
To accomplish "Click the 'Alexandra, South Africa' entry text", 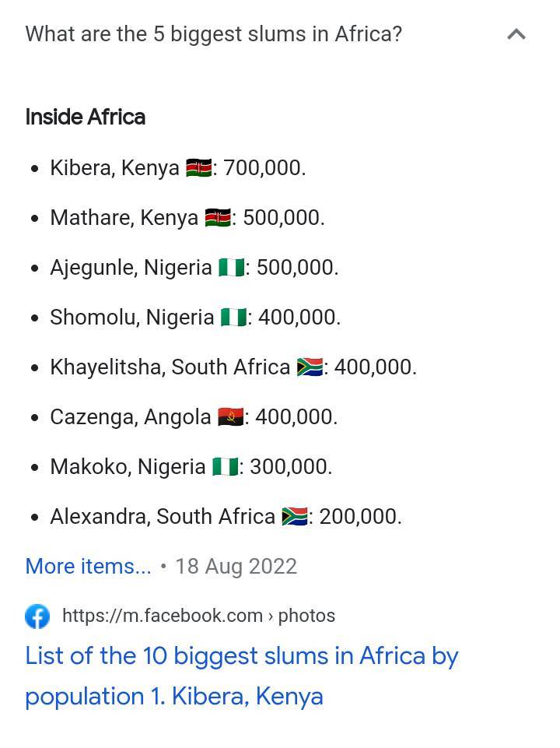I will pyautogui.click(x=163, y=517).
